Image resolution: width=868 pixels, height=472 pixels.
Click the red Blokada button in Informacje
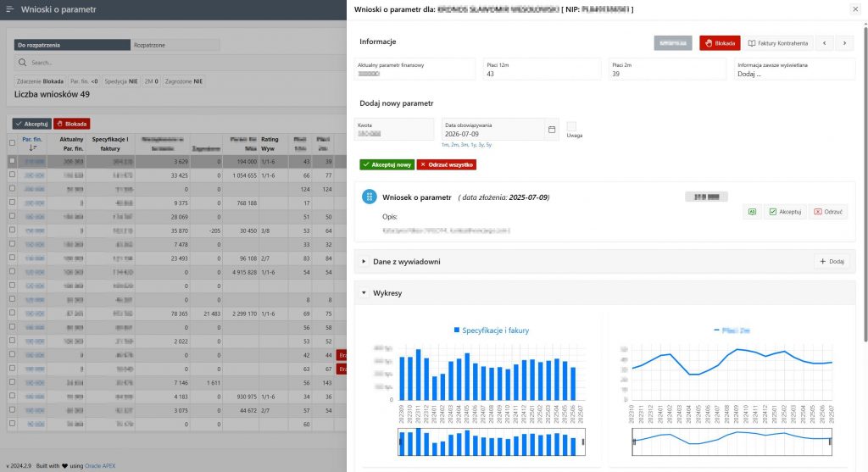pyautogui.click(x=720, y=43)
